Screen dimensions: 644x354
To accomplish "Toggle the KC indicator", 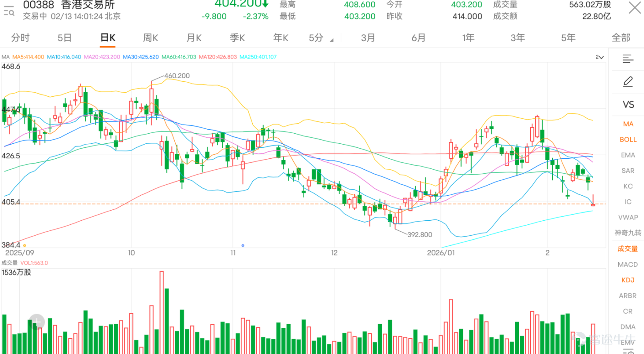I will 628,186.
